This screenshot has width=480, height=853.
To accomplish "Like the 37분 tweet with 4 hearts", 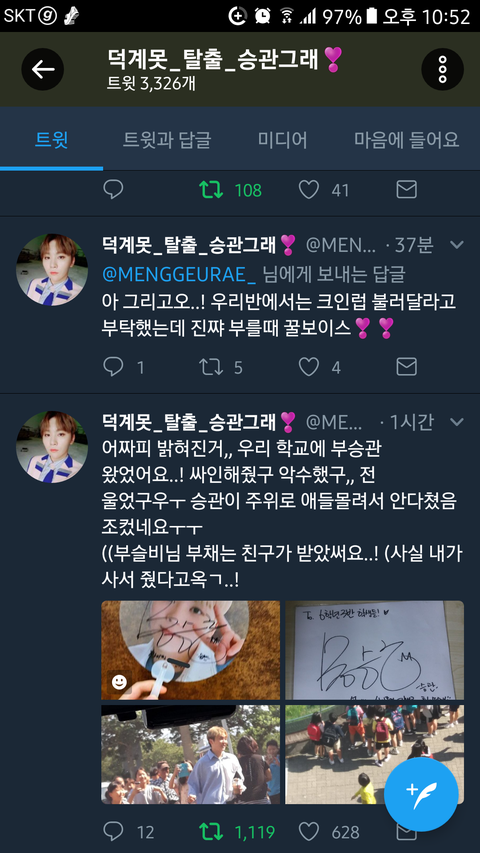I will (309, 367).
